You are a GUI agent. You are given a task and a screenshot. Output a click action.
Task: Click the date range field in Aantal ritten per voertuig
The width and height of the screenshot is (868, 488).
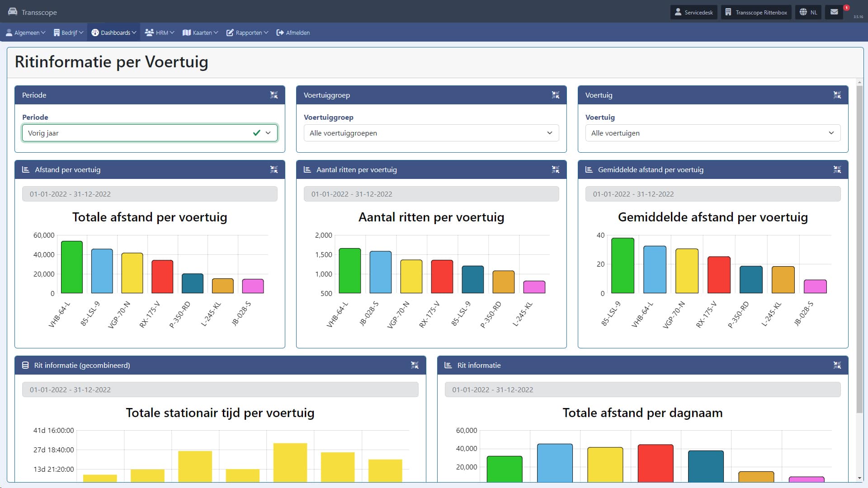[431, 194]
